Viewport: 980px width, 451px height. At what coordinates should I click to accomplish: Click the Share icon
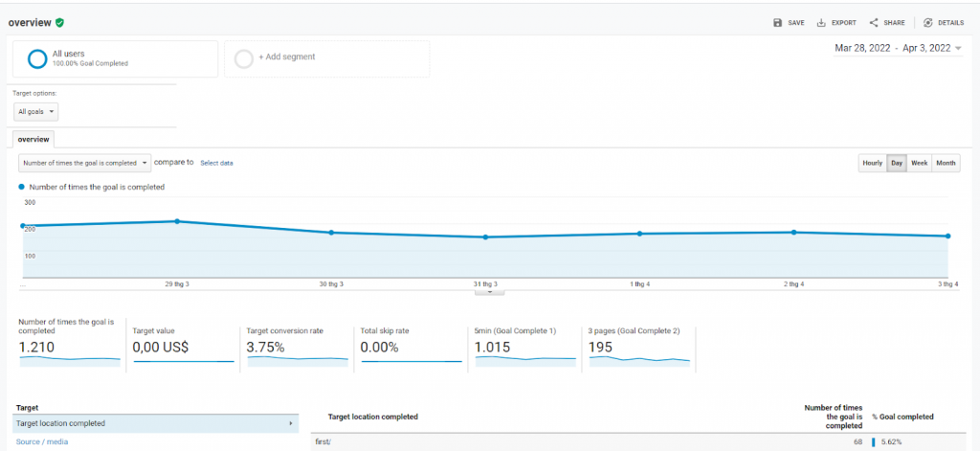coord(874,23)
